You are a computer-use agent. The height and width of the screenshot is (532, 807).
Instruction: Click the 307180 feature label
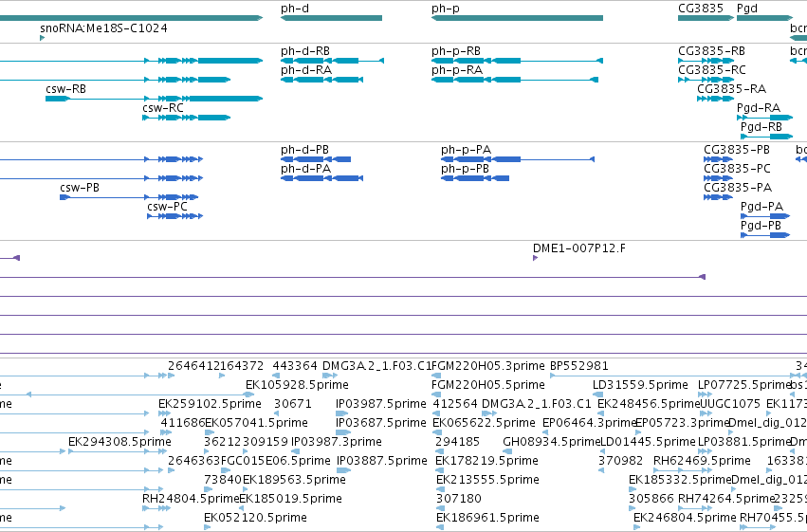click(x=459, y=499)
